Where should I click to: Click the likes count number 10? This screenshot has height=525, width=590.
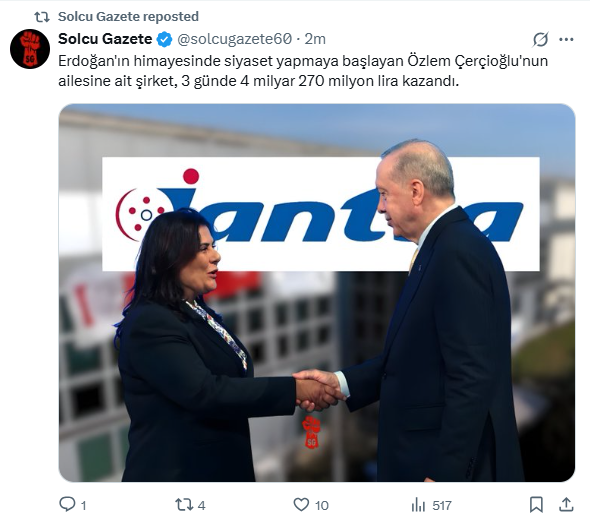(x=321, y=505)
